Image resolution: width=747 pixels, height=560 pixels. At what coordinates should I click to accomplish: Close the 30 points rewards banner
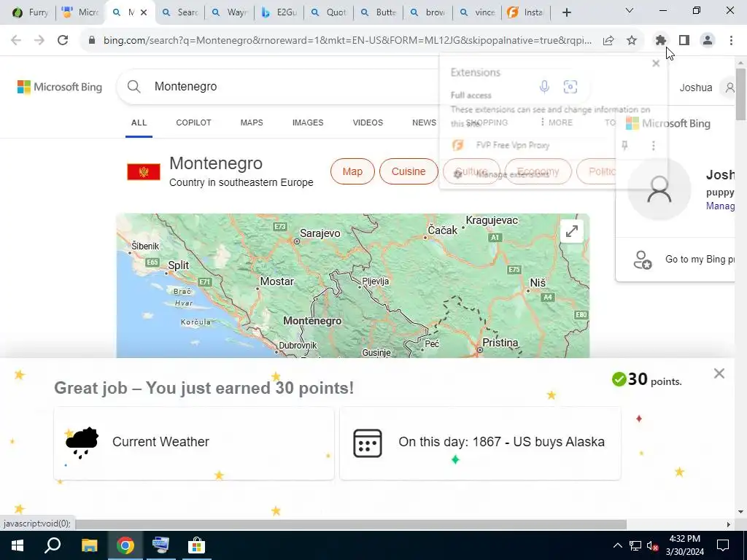pyautogui.click(x=719, y=373)
